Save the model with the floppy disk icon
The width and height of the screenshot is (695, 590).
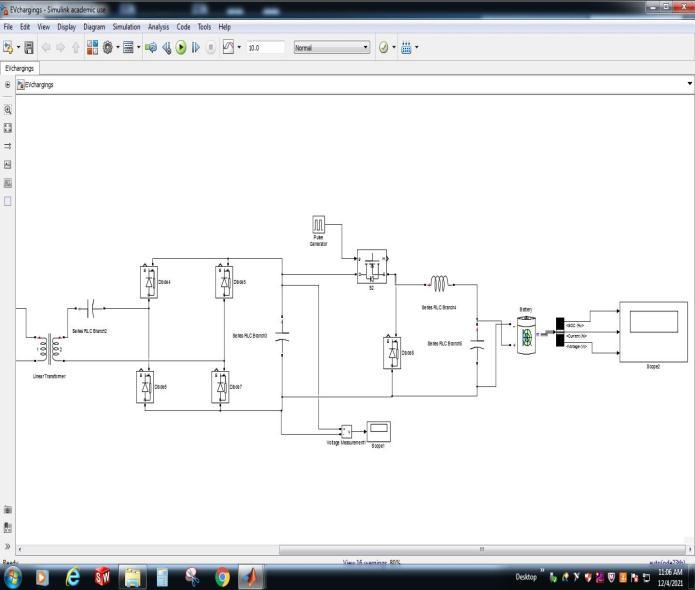pyautogui.click(x=29, y=47)
